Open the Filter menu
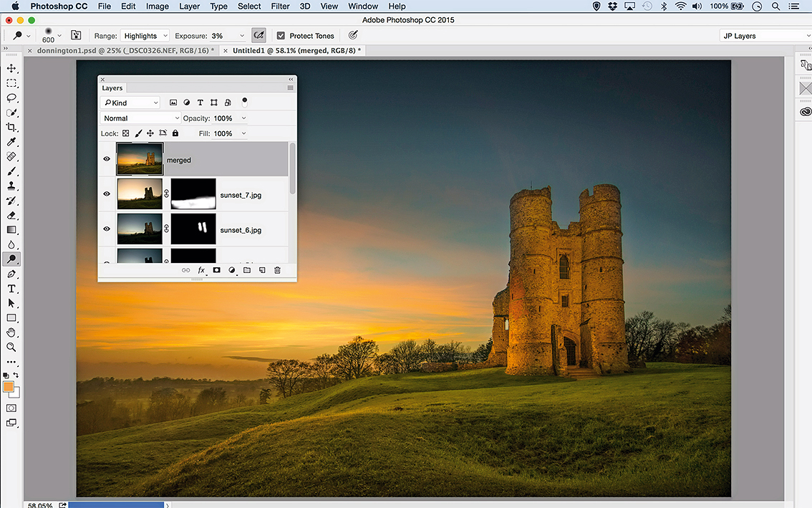The image size is (812, 508). click(280, 6)
